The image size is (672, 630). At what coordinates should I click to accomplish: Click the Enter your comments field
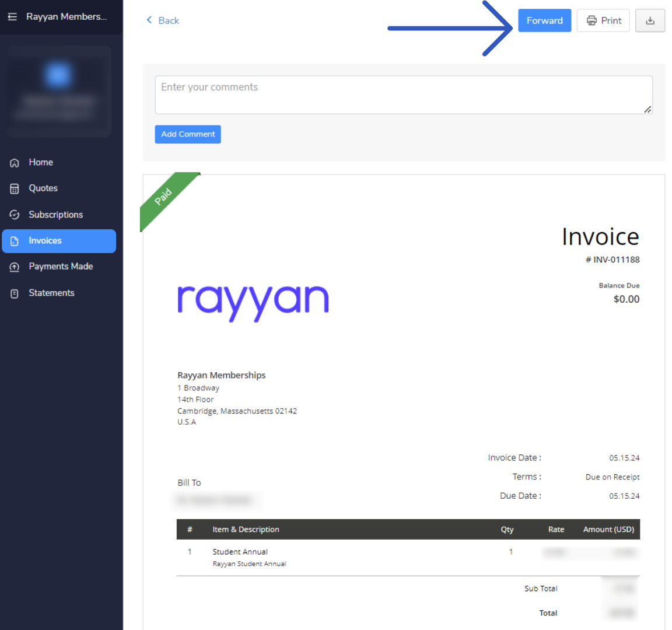coord(404,94)
